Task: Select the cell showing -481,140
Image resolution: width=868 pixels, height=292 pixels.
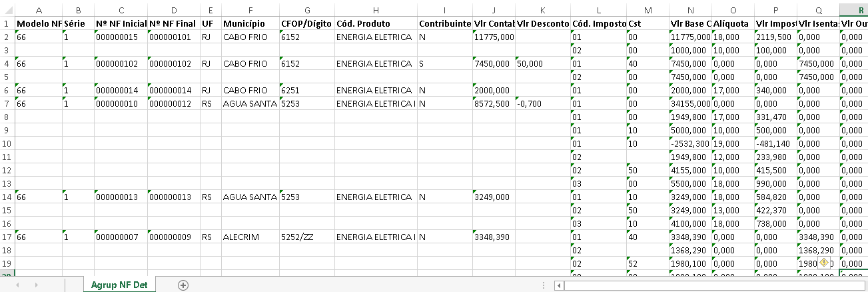Action: [775, 143]
